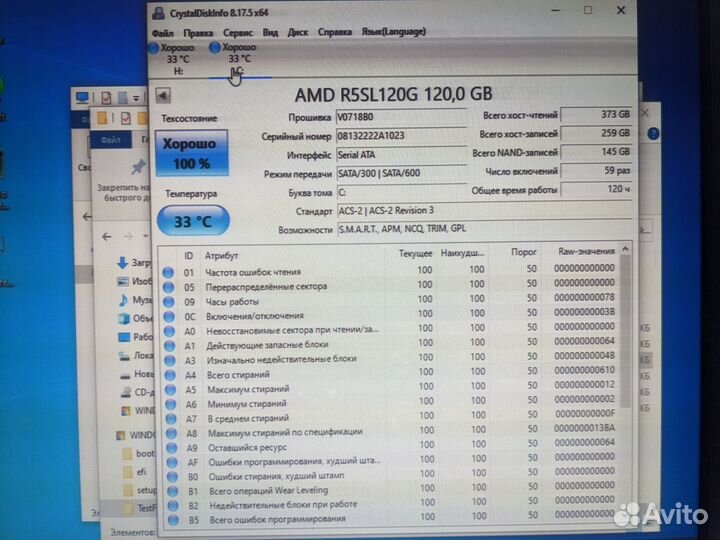Click the status circle of attribute AF
720x540 pixels.
pos(172,462)
